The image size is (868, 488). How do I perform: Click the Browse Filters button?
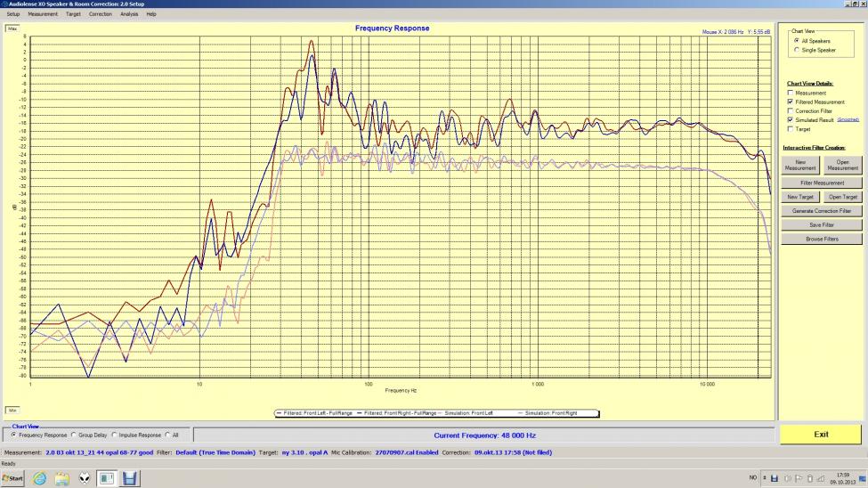click(822, 240)
